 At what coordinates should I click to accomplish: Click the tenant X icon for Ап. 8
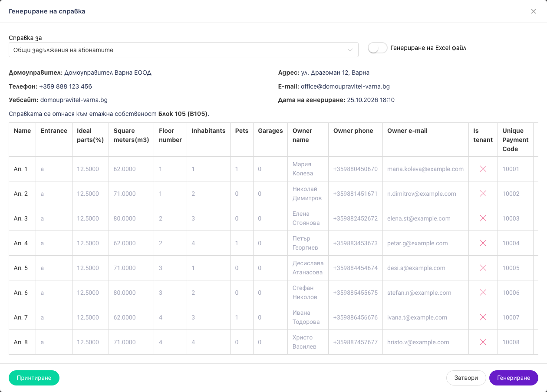(x=483, y=342)
